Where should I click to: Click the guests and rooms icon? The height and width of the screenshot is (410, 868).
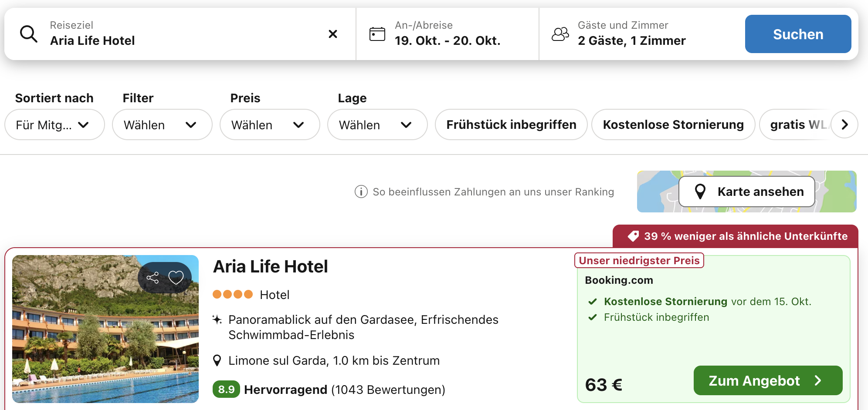tap(560, 34)
